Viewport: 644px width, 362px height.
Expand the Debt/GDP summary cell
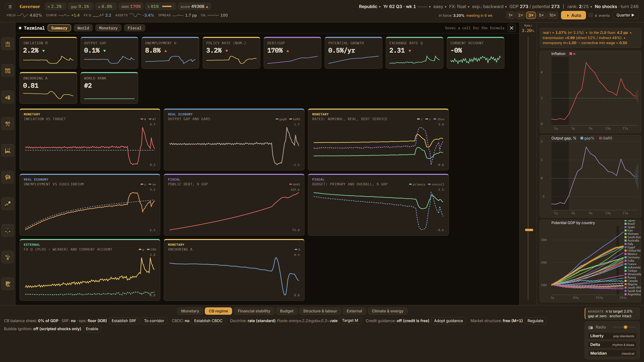[x=292, y=53]
